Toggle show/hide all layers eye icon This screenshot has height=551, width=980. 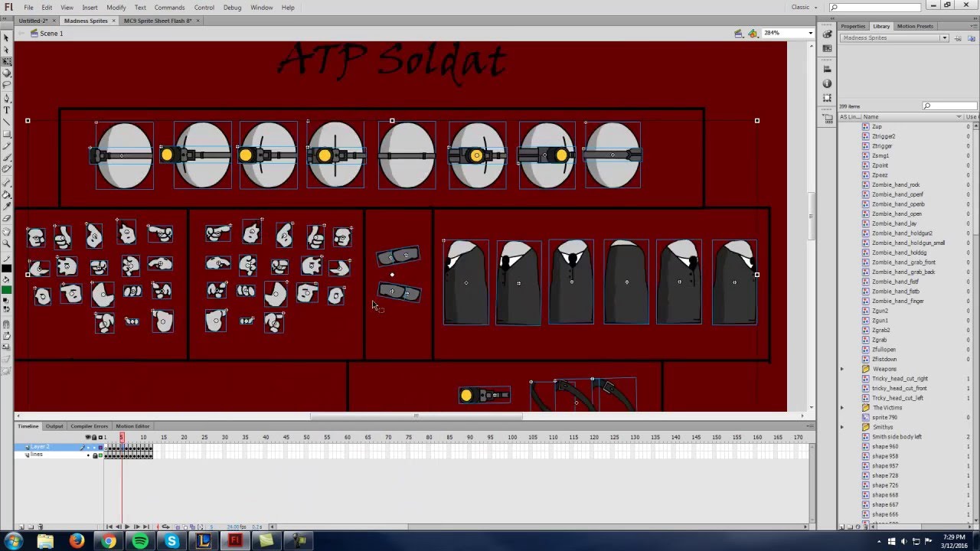(x=88, y=437)
